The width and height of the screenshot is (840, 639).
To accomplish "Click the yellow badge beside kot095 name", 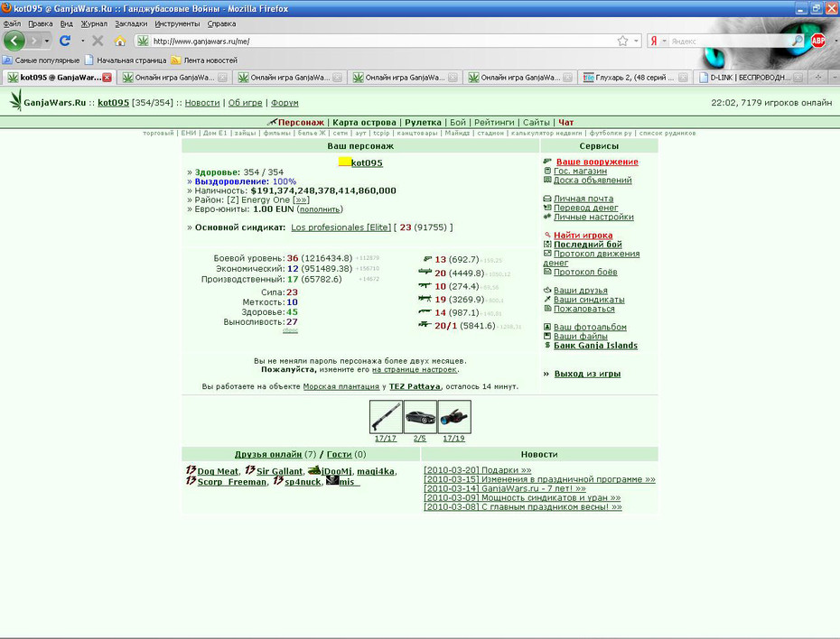I will [x=344, y=162].
